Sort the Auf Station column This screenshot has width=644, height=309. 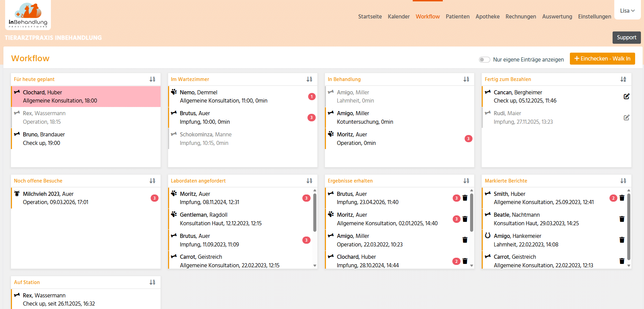(152, 282)
